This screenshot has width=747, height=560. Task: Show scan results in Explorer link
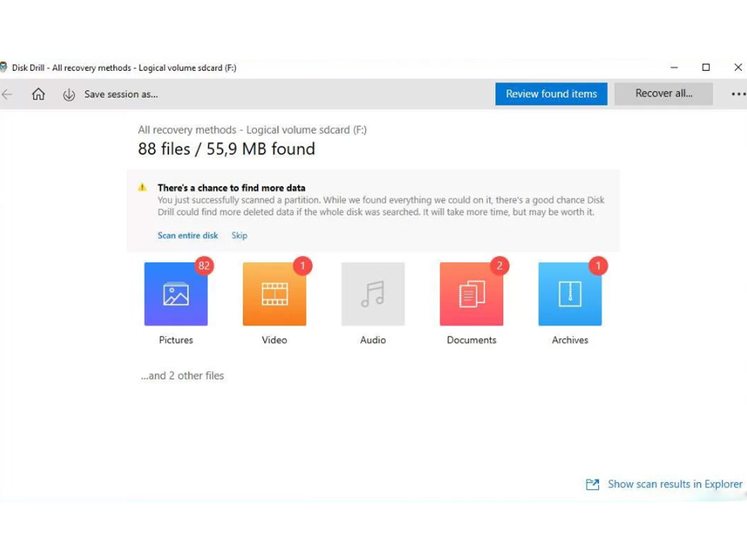[x=674, y=484]
